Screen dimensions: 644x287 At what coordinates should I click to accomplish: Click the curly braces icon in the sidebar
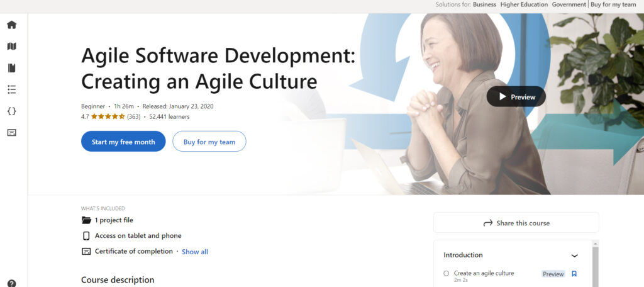pyautogui.click(x=11, y=111)
